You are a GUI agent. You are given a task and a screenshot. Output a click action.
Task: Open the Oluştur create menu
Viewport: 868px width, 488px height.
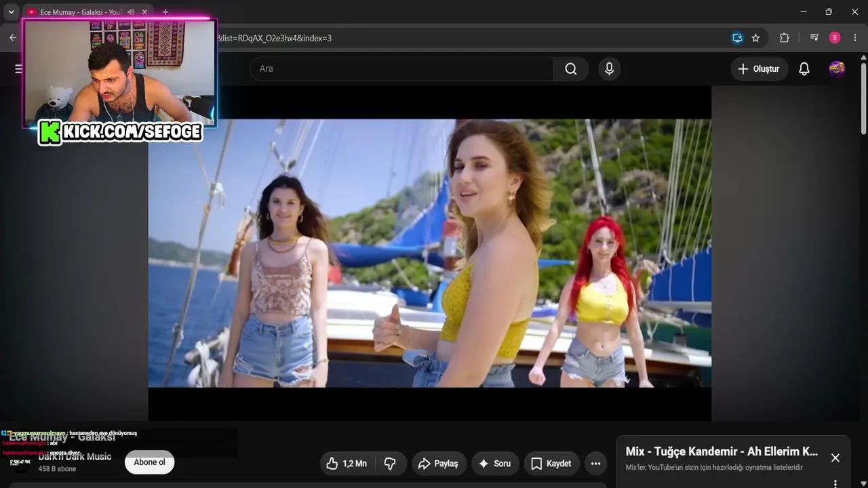click(759, 68)
